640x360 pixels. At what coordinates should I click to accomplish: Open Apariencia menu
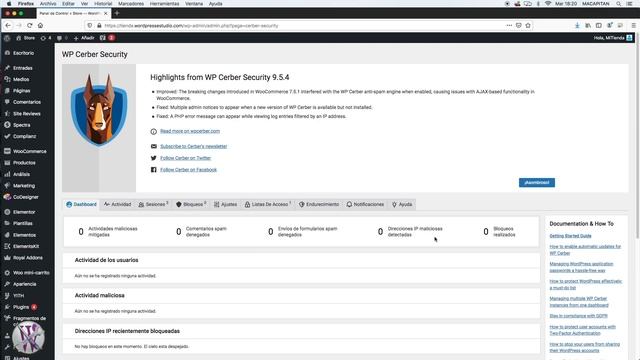[x=24, y=284]
